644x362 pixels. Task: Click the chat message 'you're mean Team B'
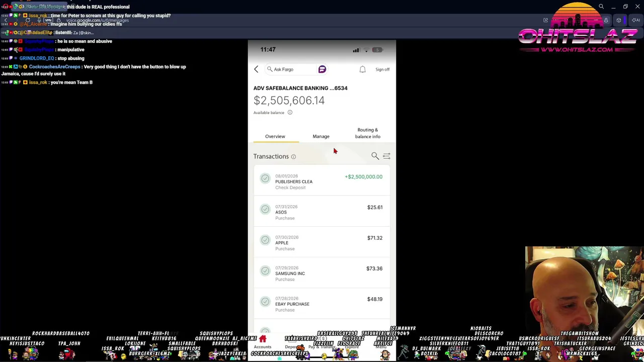[46, 82]
